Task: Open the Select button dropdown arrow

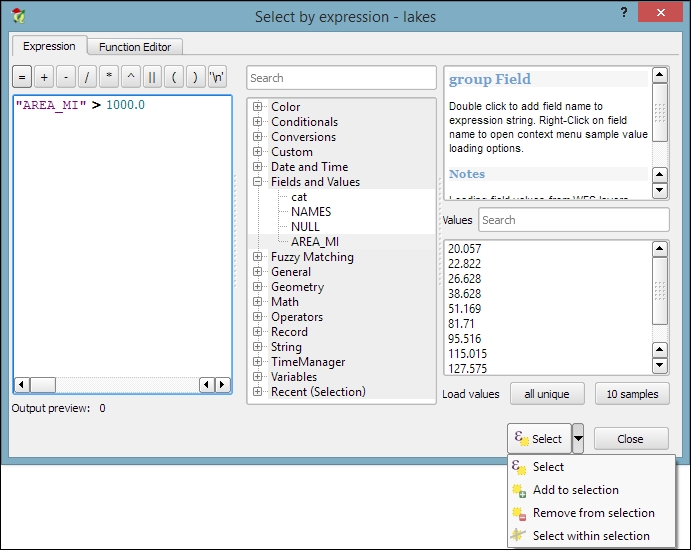Action: [x=578, y=439]
